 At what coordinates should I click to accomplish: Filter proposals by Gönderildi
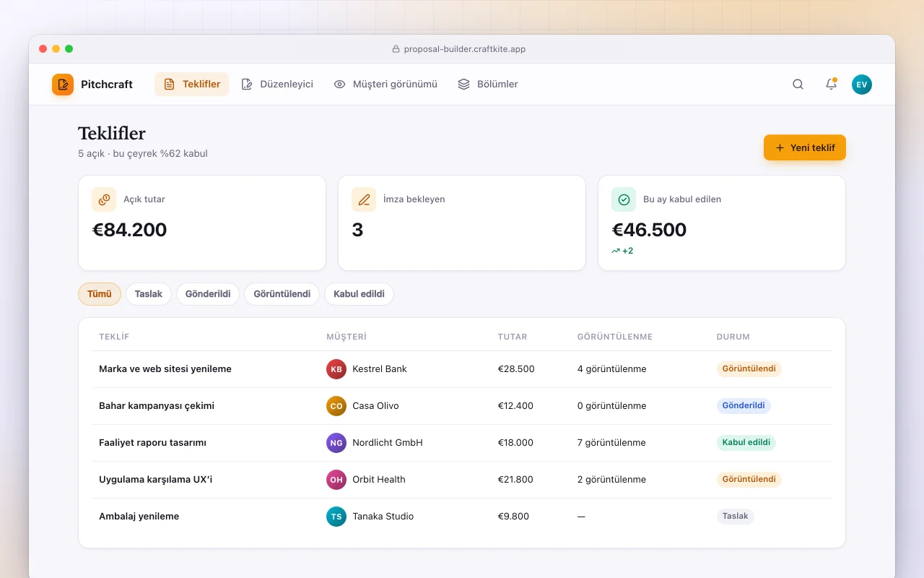click(208, 294)
